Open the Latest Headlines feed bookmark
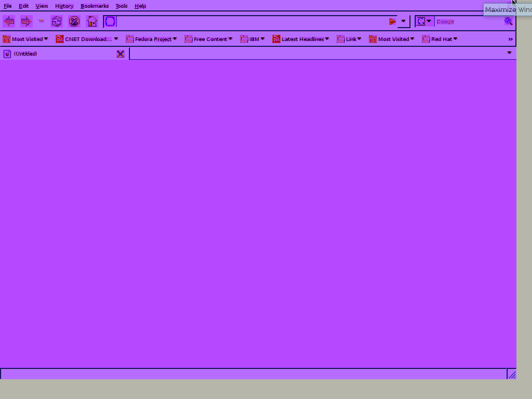This screenshot has width=532, height=399. point(300,39)
